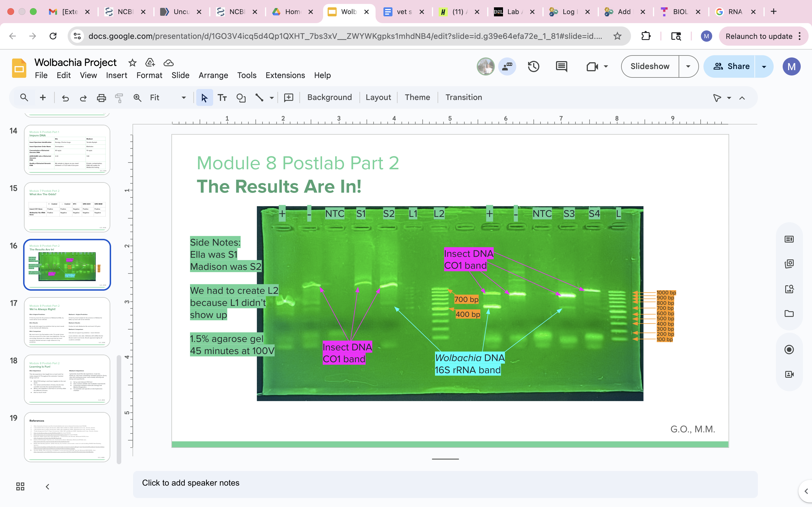Expand the Share options dropdown arrow
The height and width of the screenshot is (507, 812).
pos(764,66)
